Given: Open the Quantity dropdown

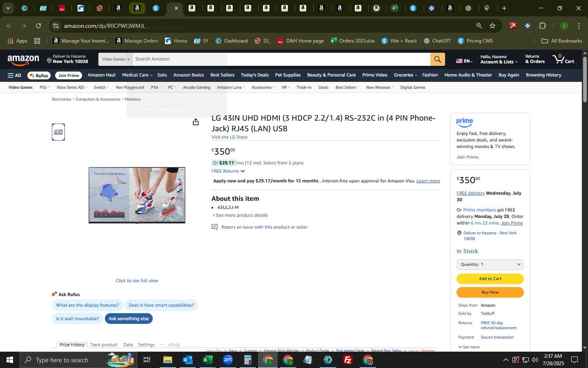Looking at the screenshot, I should point(490,265).
